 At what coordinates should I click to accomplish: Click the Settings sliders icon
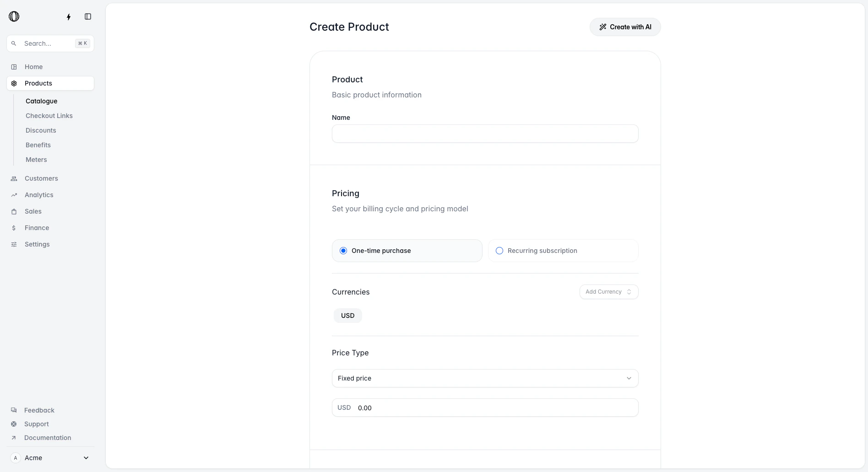(14, 244)
